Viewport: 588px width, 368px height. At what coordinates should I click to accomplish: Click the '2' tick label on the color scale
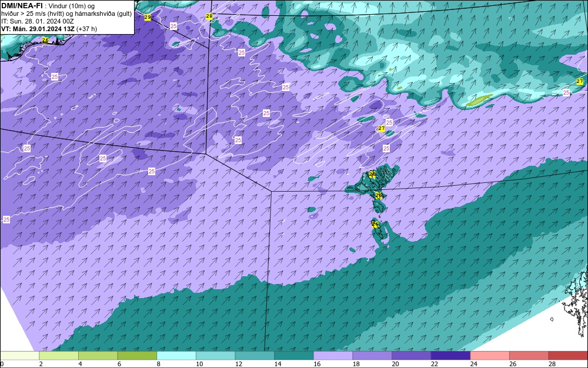click(41, 364)
